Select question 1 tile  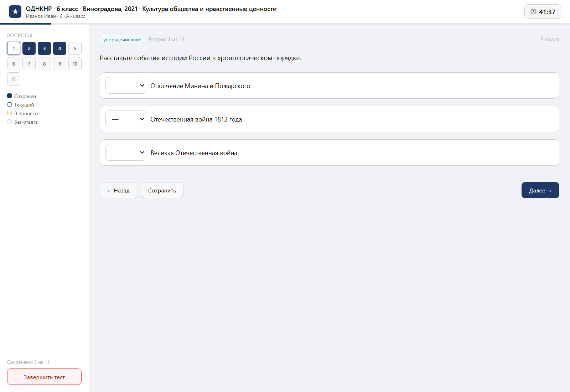tap(14, 48)
